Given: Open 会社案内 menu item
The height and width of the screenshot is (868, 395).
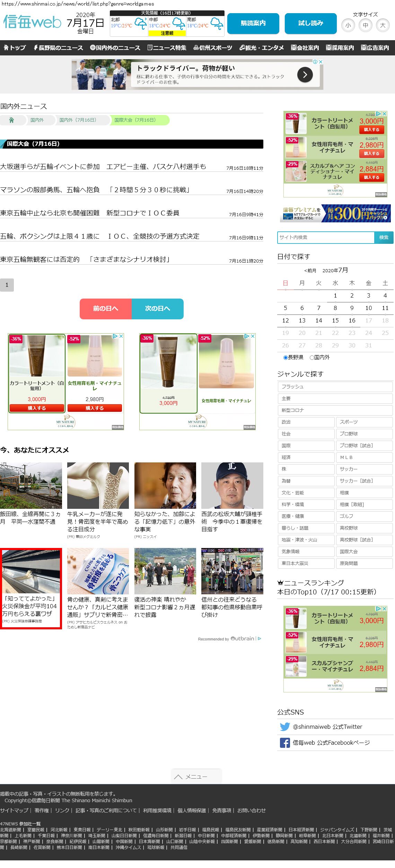Looking at the screenshot, I should click(305, 48).
